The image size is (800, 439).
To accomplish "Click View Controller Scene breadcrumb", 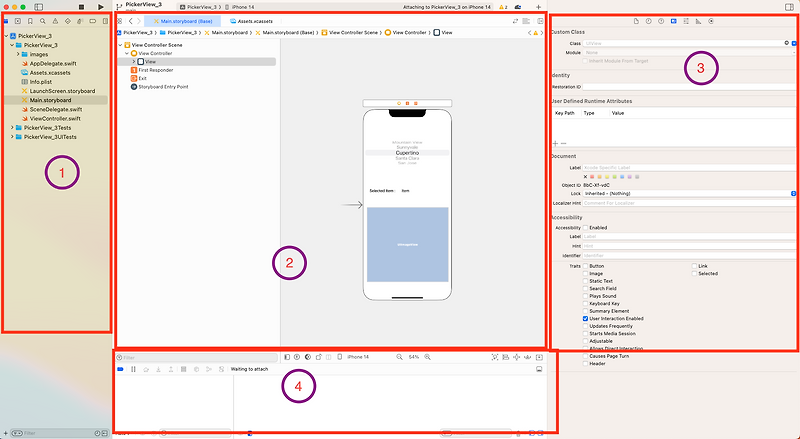I will (350, 33).
